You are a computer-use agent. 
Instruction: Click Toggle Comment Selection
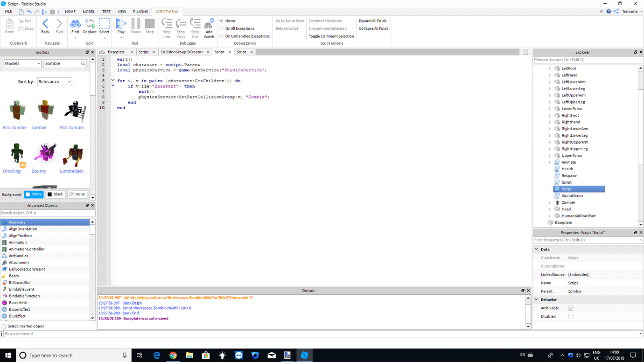331,36
